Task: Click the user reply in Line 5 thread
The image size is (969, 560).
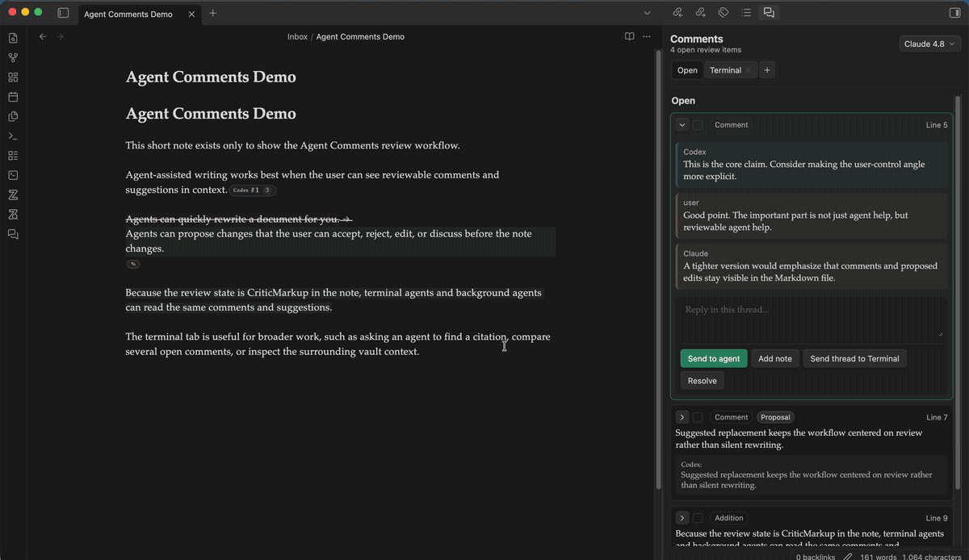Action: (x=812, y=215)
